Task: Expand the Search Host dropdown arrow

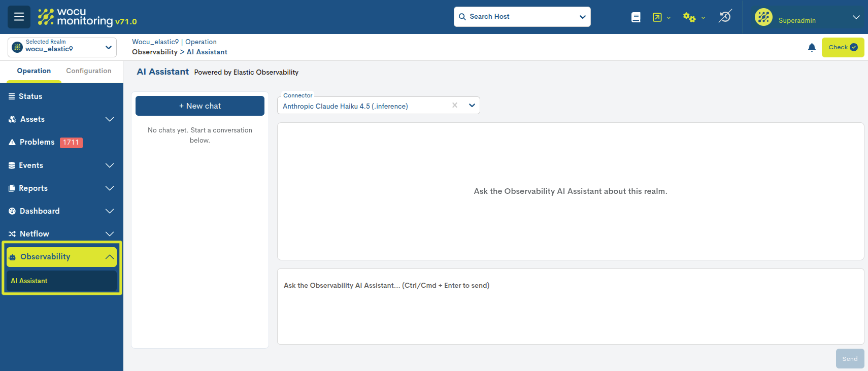Action: pyautogui.click(x=583, y=17)
